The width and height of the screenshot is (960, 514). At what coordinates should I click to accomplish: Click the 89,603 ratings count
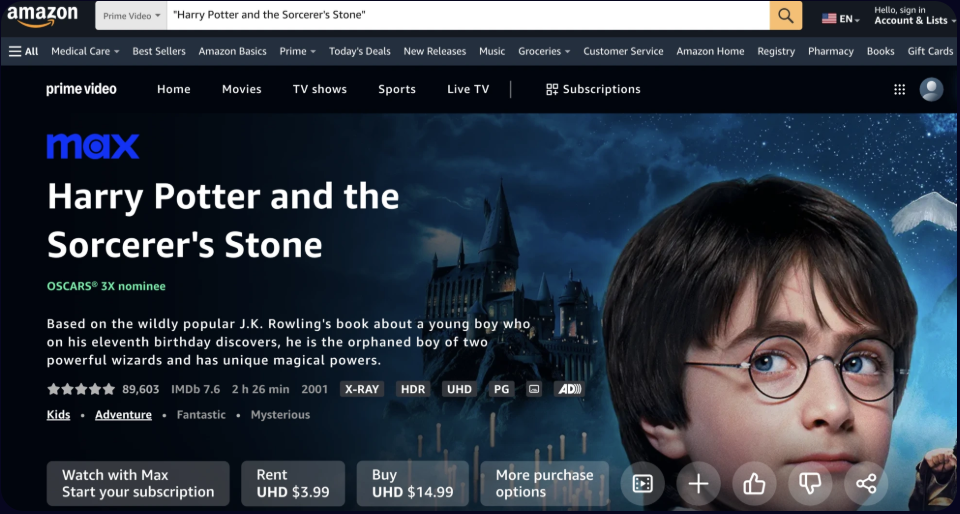(x=141, y=389)
